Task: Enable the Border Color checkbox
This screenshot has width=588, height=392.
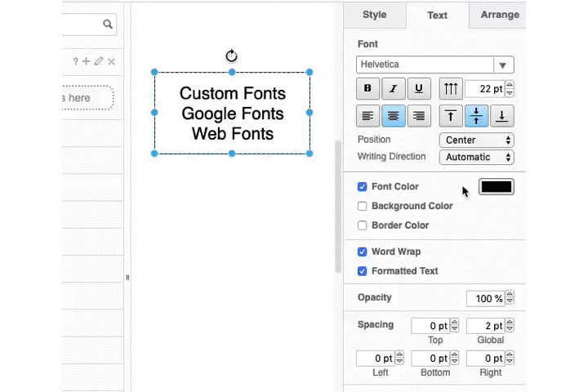Action: click(x=363, y=225)
